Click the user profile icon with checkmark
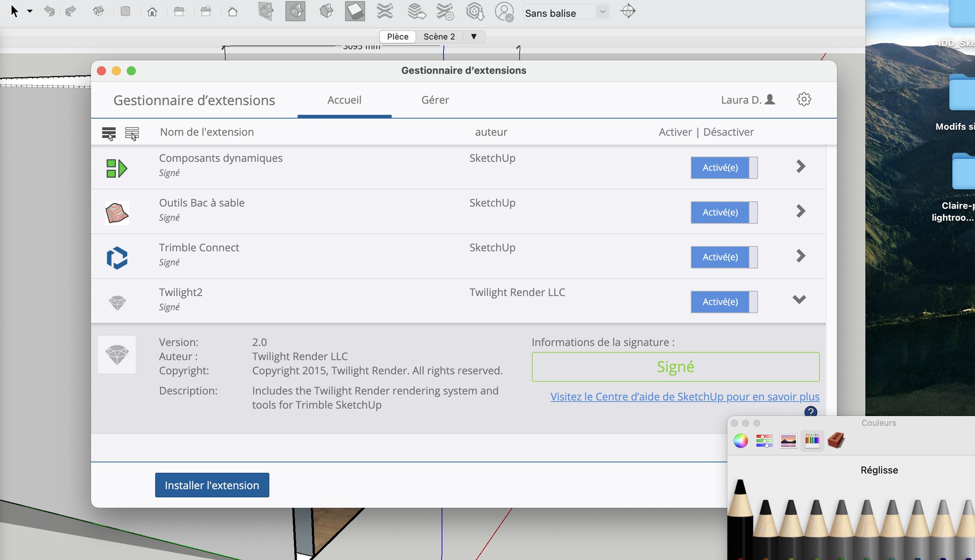Image resolution: width=975 pixels, height=560 pixels. click(504, 11)
